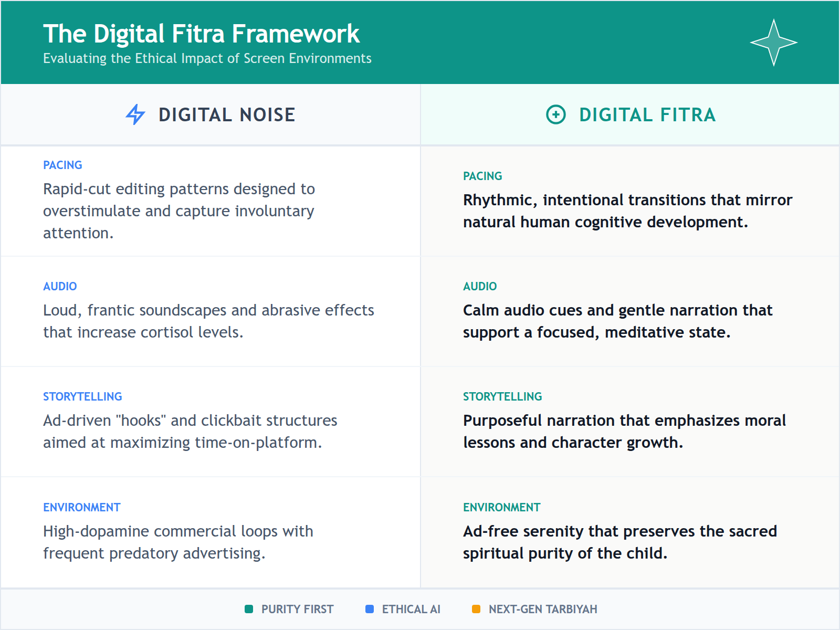840x630 pixels.
Task: Click the NEXT-GEN TARBIYAH legend label
Action: (542, 609)
